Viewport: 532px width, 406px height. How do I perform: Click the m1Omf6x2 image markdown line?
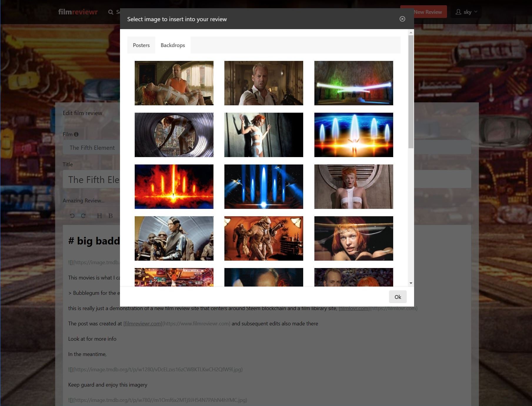tap(158, 400)
